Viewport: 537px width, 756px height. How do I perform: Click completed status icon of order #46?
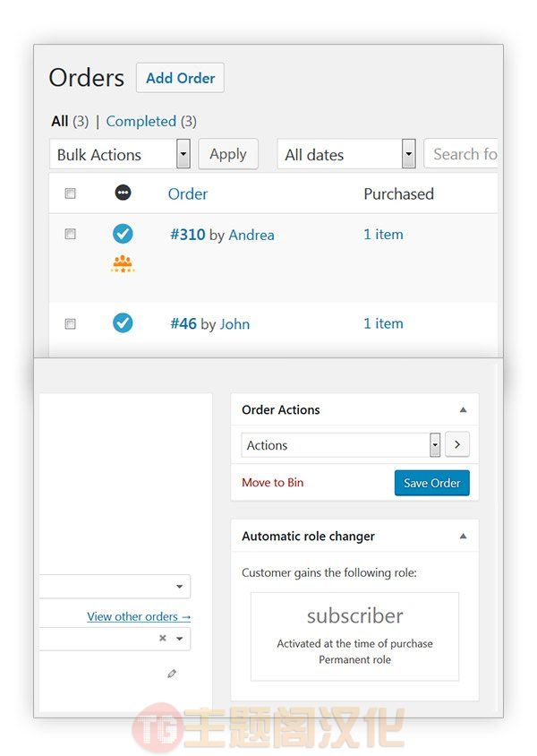pyautogui.click(x=123, y=323)
